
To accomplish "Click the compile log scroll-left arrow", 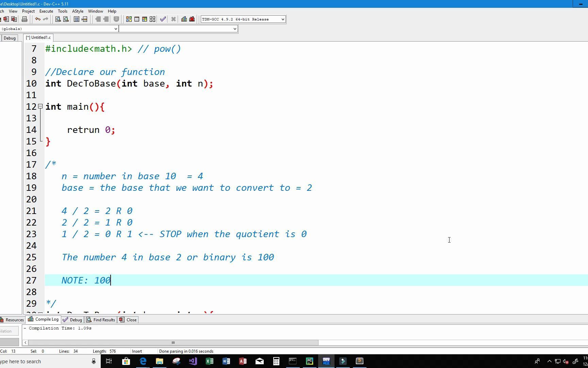I will [x=26, y=343].
